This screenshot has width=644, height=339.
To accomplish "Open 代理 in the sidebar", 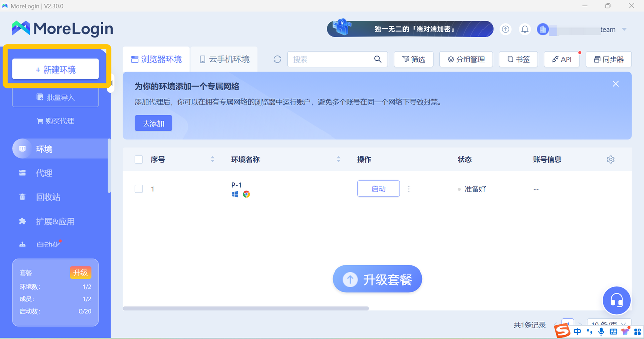I will pos(44,173).
